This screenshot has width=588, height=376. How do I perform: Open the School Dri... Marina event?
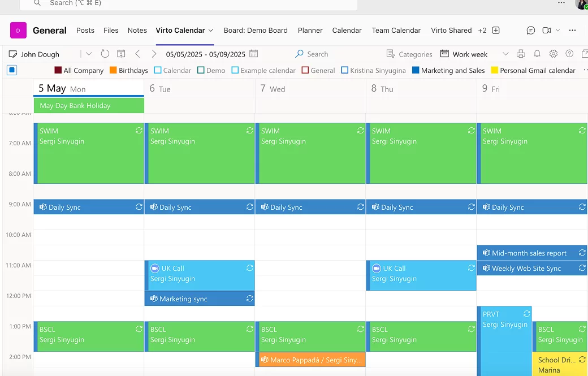pos(560,364)
